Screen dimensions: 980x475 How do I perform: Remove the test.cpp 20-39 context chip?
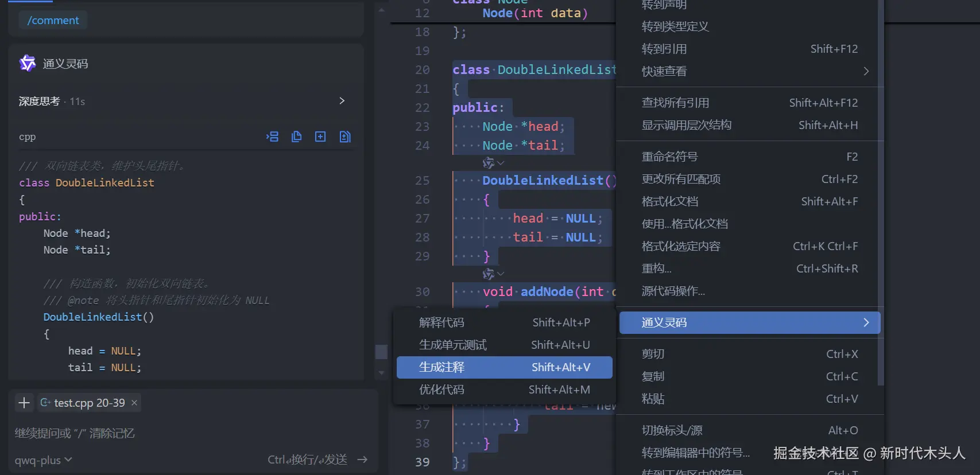[x=134, y=403]
